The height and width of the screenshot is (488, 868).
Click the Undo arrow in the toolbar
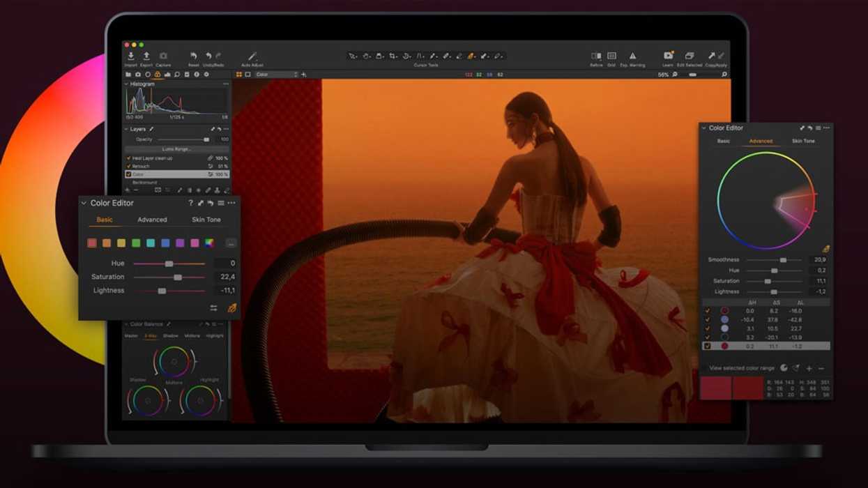pyautogui.click(x=208, y=56)
